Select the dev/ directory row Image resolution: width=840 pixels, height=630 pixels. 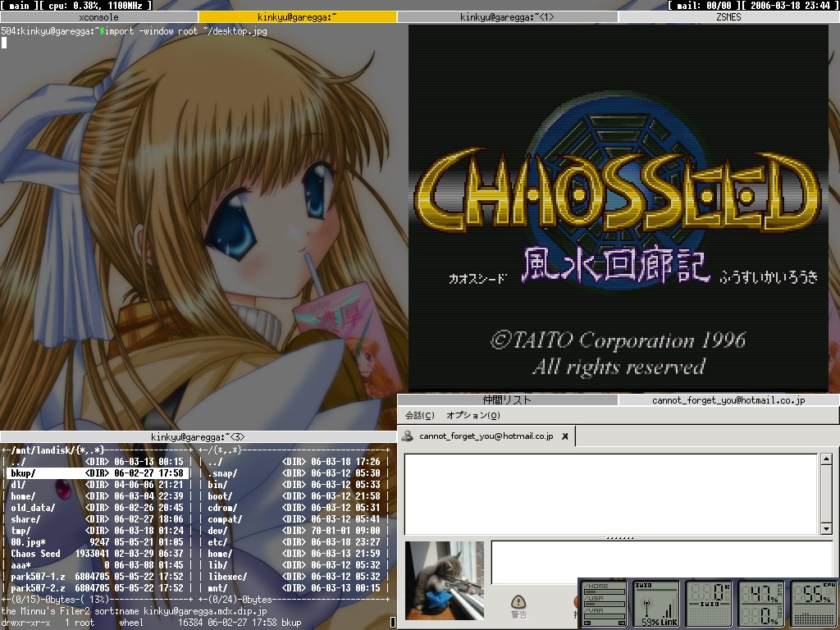[294, 531]
